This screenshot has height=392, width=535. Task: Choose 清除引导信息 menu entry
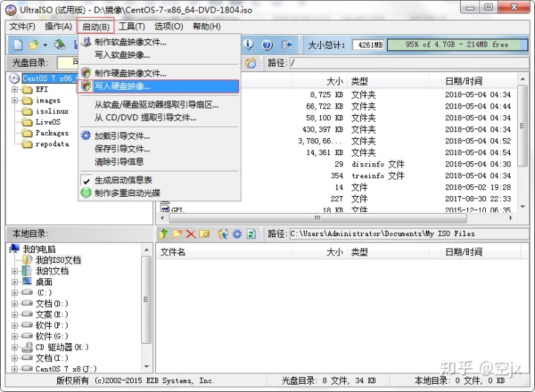click(159, 162)
